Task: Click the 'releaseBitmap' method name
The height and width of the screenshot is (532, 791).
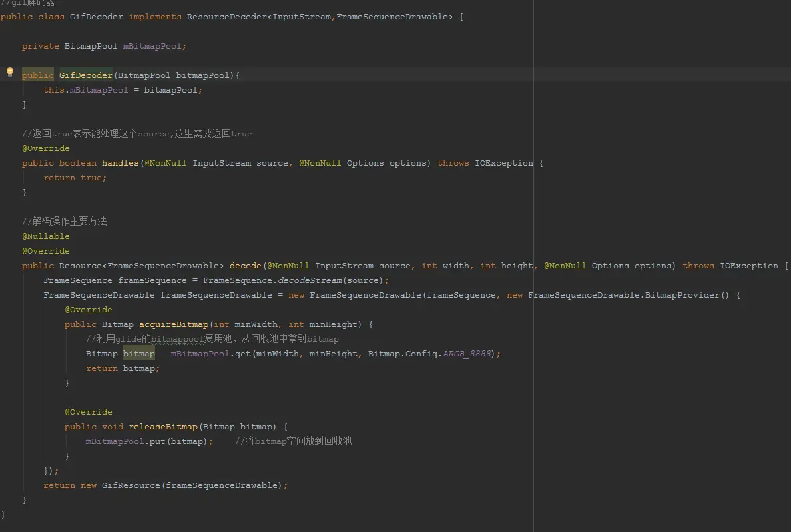Action: pos(163,427)
